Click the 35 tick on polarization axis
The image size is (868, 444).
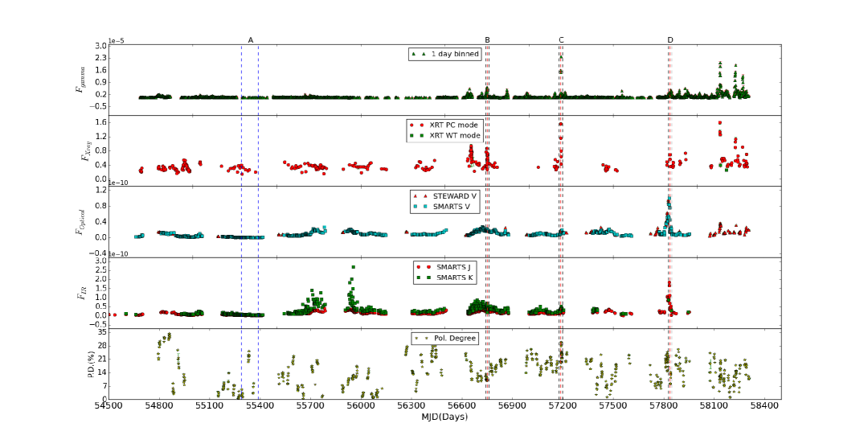102,332
